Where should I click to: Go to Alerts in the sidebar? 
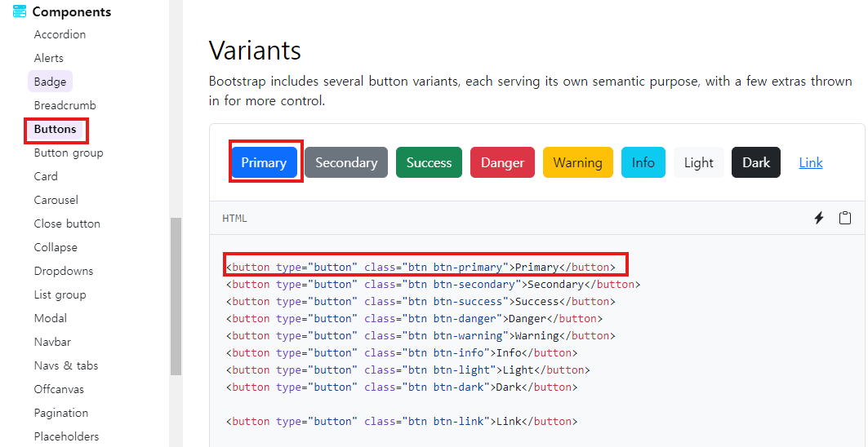[x=49, y=58]
